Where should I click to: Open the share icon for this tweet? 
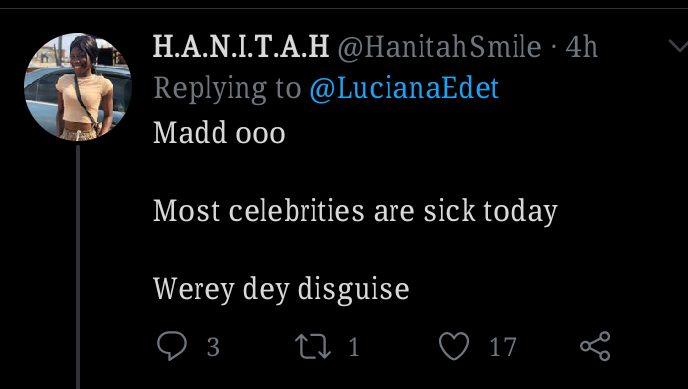pos(595,346)
